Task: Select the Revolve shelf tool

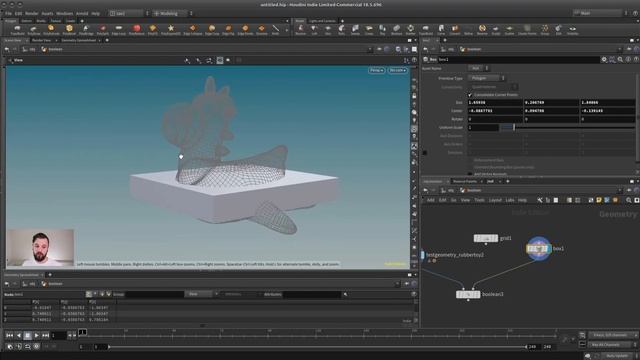Action: [300, 29]
